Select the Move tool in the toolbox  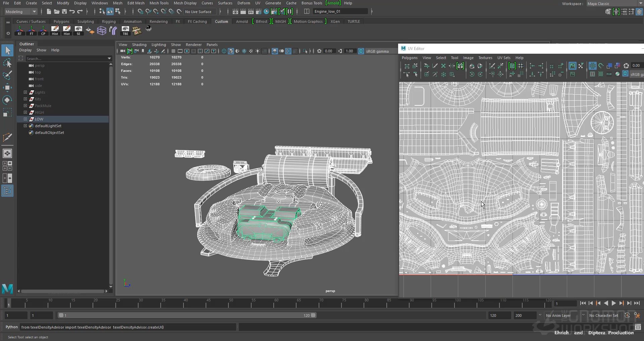click(7, 88)
